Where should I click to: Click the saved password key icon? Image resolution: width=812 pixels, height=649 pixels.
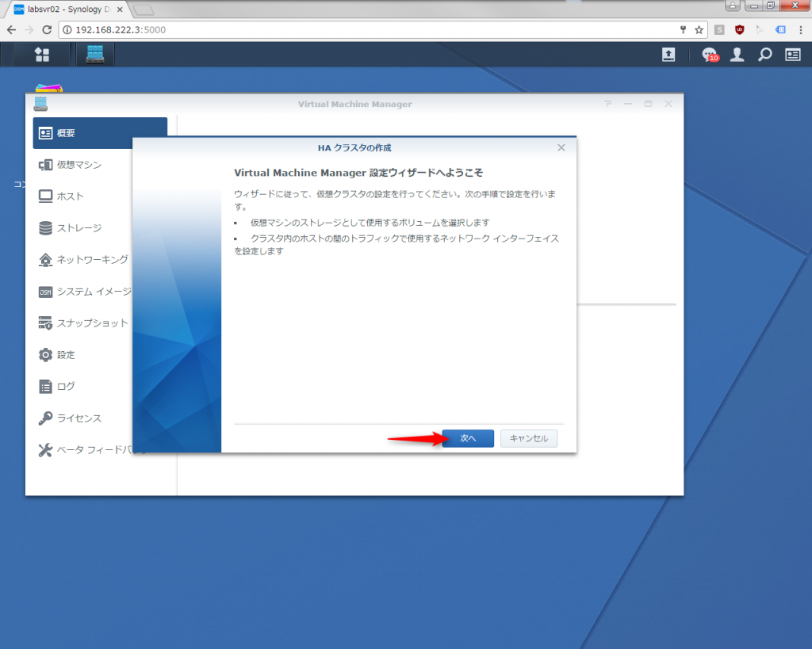(683, 30)
